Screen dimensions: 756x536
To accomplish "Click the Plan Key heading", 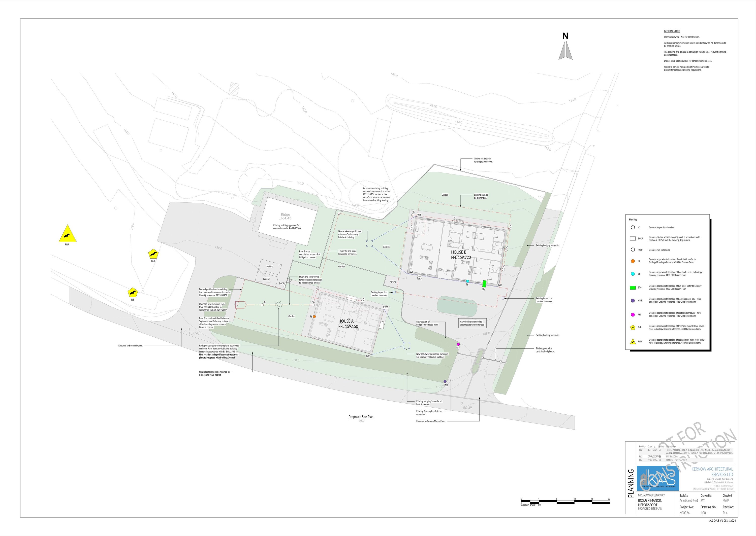I will 633,220.
